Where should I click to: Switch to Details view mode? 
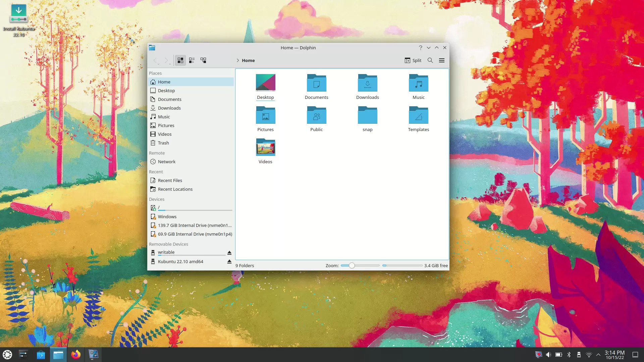[x=192, y=60]
